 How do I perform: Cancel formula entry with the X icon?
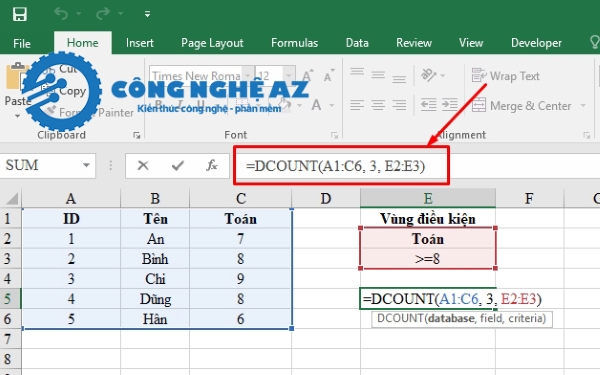click(143, 165)
